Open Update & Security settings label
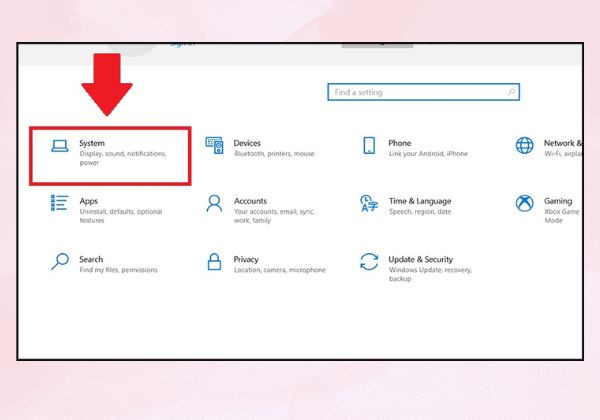Viewport: 600px width, 420px height. pyautogui.click(x=421, y=259)
